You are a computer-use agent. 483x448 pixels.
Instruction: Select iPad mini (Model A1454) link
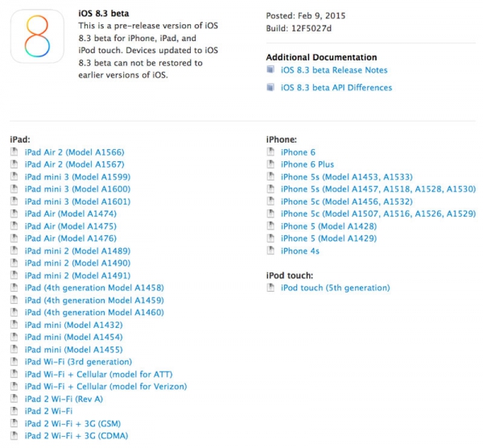pyautogui.click(x=73, y=338)
